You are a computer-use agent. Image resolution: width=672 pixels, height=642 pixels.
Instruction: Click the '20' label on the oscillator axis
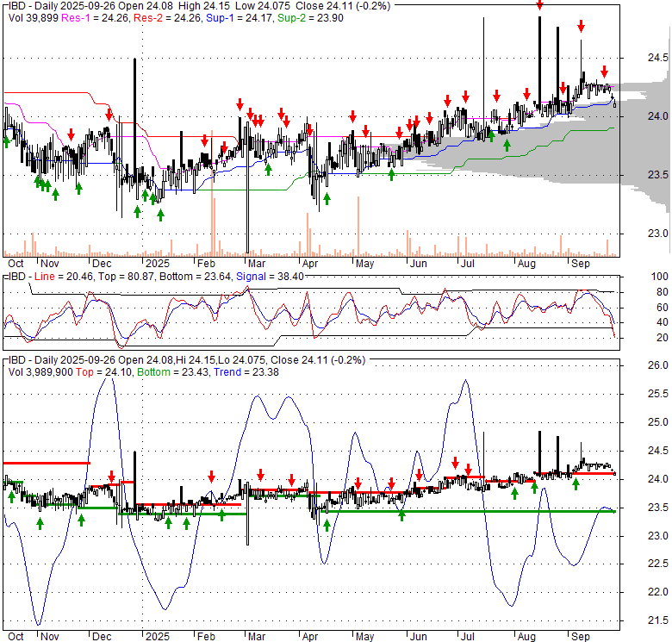(663, 338)
